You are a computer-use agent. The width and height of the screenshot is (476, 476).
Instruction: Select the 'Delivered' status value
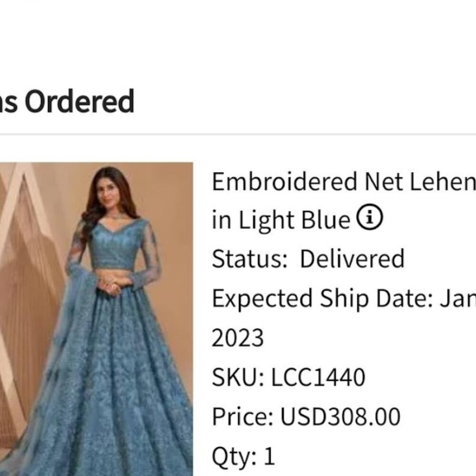coord(352,258)
